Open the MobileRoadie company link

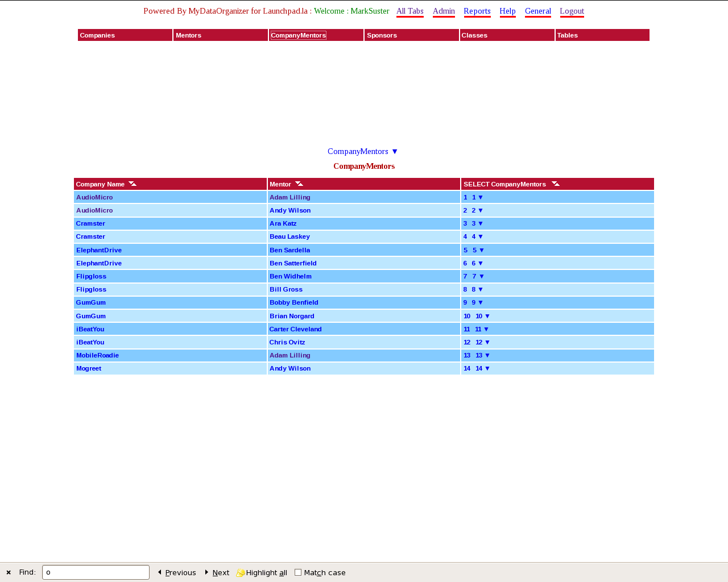pyautogui.click(x=97, y=355)
